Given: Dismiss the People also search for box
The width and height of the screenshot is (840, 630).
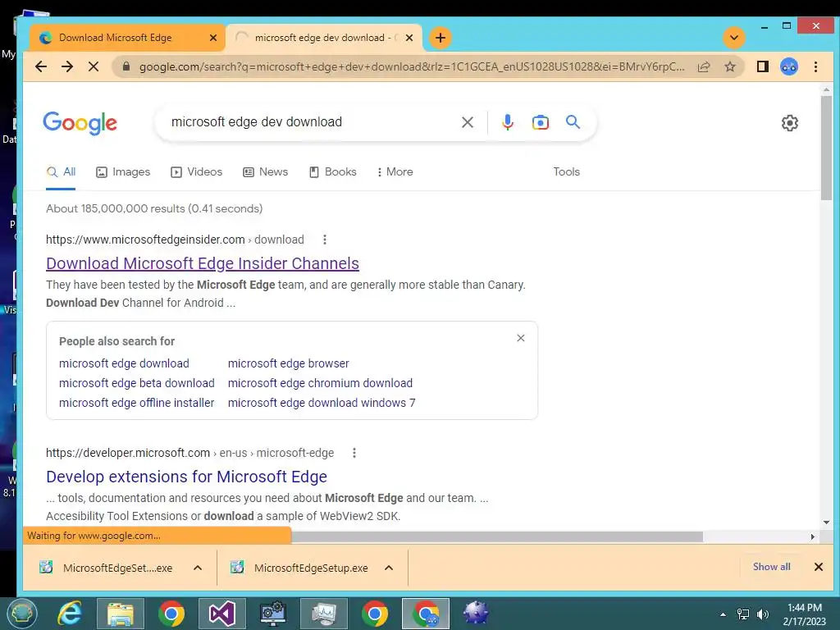Looking at the screenshot, I should point(520,338).
